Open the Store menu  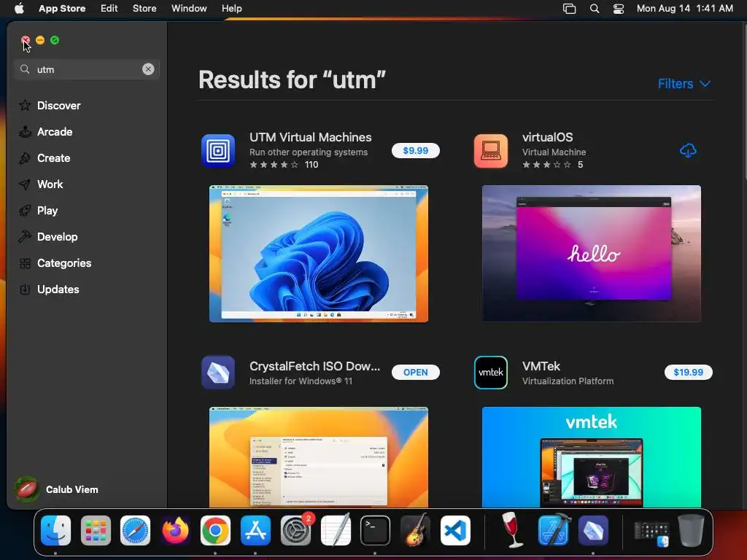click(144, 9)
